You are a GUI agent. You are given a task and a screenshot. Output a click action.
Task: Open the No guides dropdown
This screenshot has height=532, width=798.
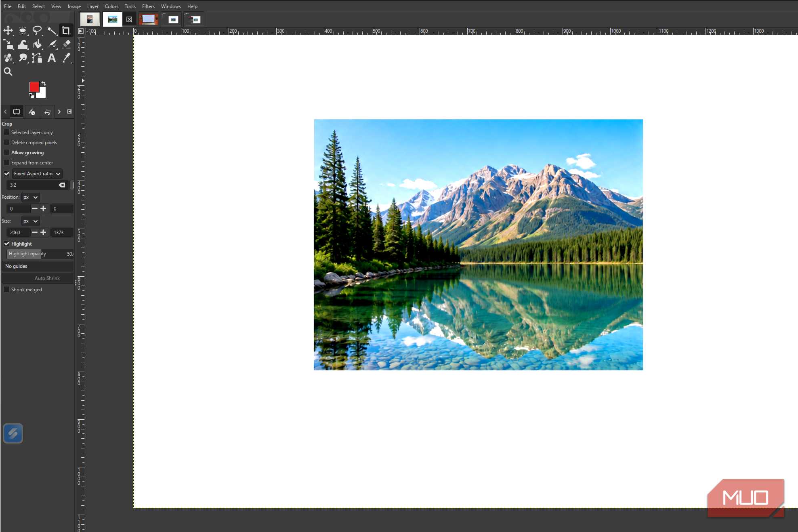[x=38, y=266]
